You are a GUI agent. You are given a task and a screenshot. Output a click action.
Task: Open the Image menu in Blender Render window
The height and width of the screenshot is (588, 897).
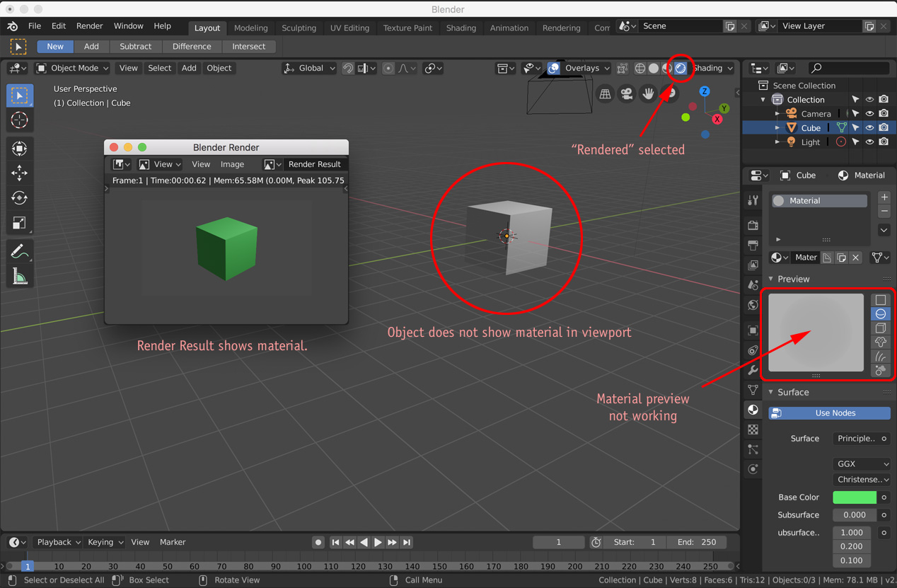(x=232, y=164)
